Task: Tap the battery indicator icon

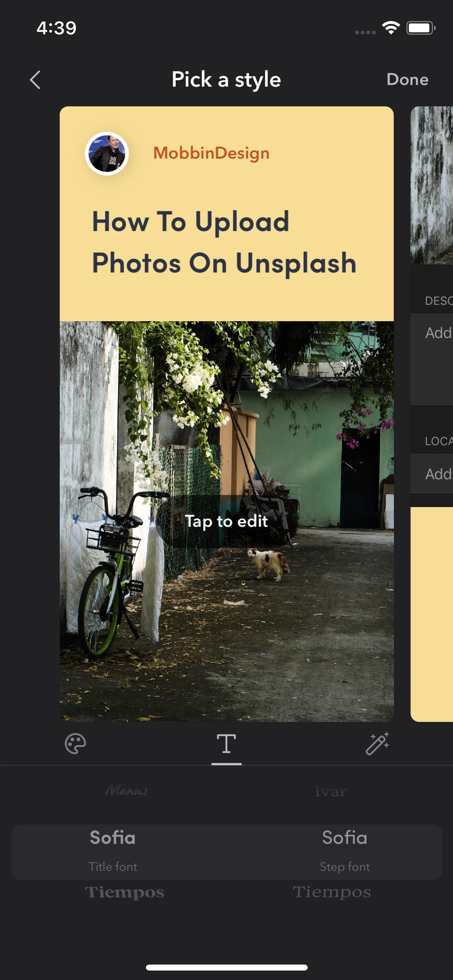Action: tap(421, 28)
